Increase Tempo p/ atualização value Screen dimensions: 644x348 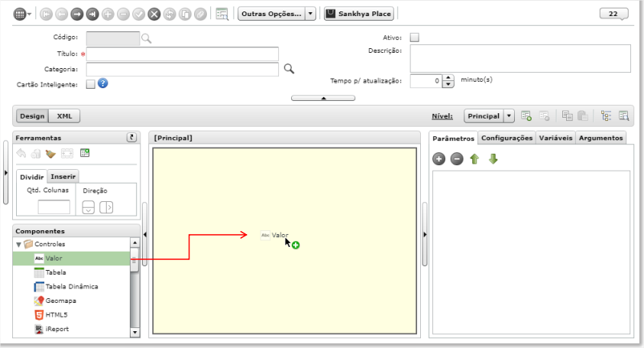(448, 78)
